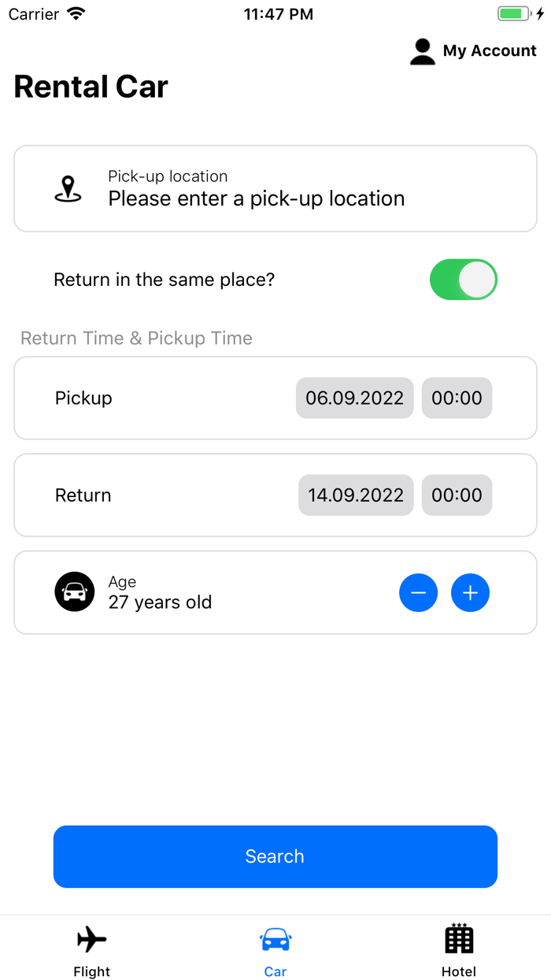Click the Wi-Fi status icon

(76, 14)
